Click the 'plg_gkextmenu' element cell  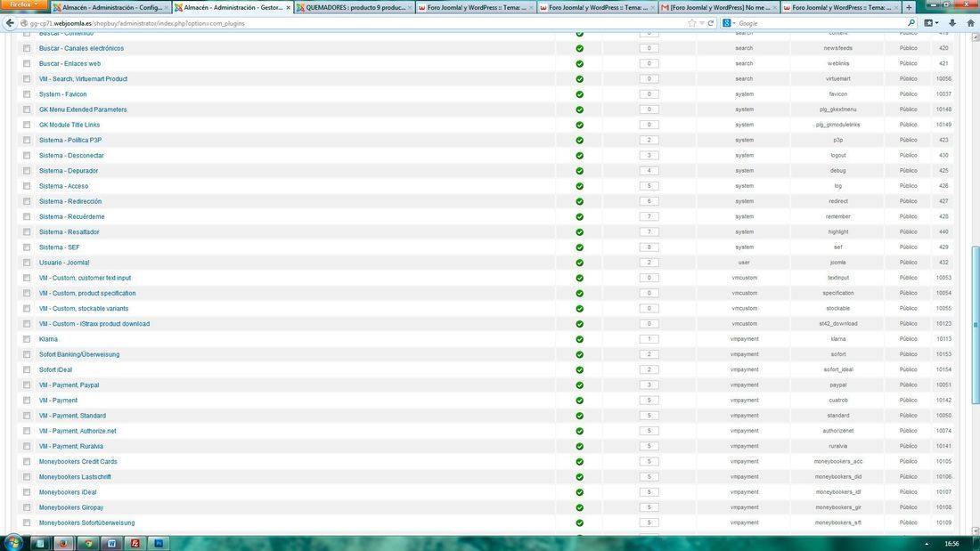[x=838, y=109]
